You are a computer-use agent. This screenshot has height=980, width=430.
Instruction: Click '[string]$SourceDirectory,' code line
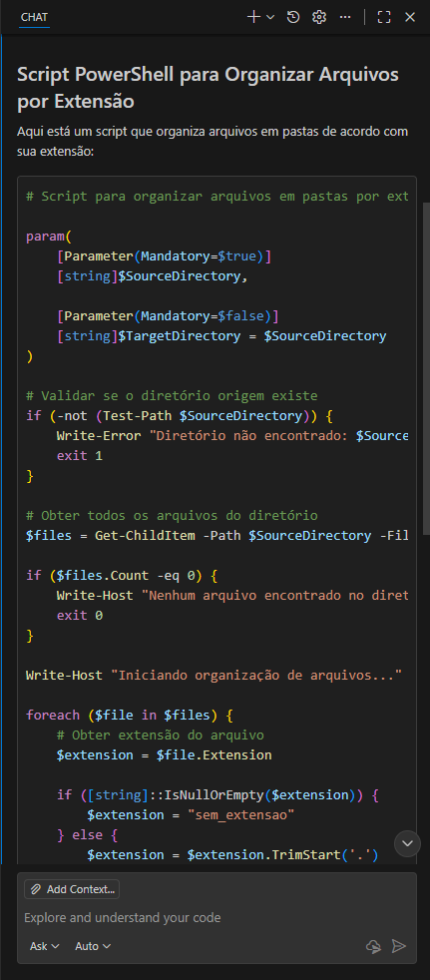click(x=153, y=276)
